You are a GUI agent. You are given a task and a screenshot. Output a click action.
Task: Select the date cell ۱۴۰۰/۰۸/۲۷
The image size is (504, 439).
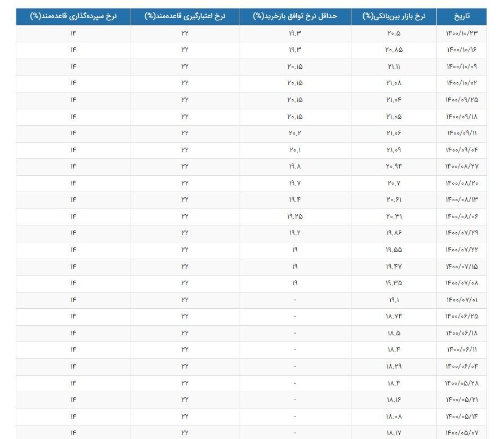462,166
